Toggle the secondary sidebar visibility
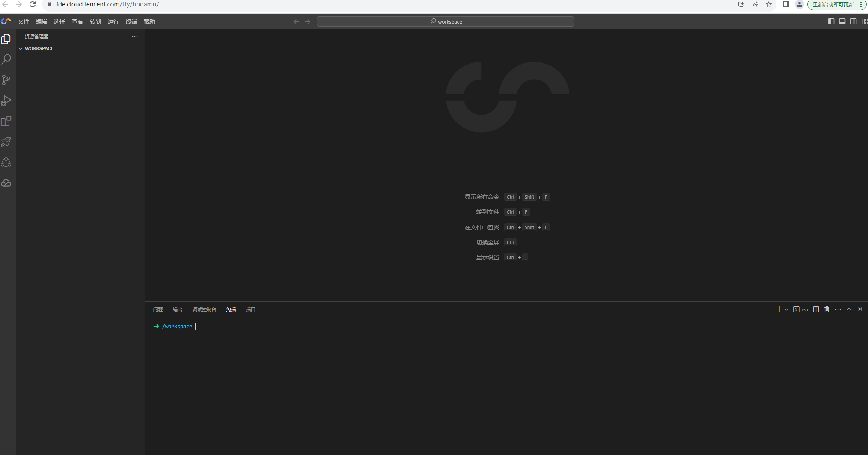Image resolution: width=868 pixels, height=455 pixels. [853, 21]
